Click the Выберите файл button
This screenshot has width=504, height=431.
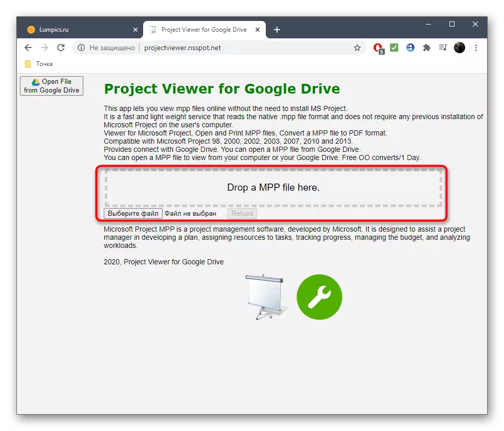click(x=133, y=213)
